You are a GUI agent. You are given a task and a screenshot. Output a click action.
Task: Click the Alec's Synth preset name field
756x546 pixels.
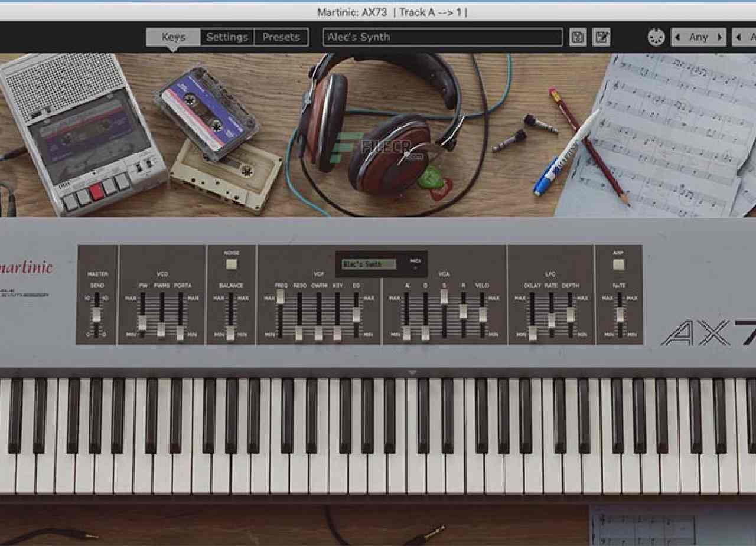pos(443,37)
